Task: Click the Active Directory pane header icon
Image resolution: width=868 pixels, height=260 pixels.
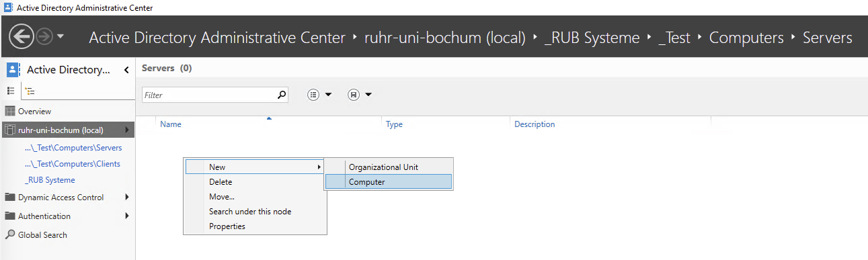Action: 13,70
